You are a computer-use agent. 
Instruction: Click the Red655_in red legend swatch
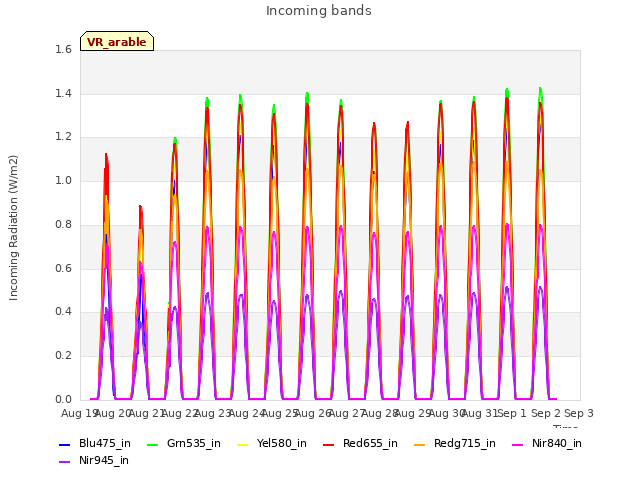(x=329, y=444)
